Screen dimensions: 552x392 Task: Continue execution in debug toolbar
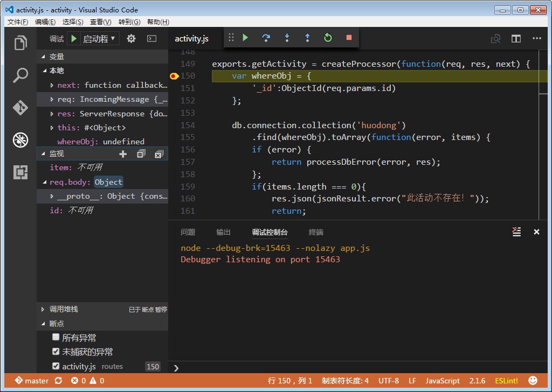pos(245,38)
